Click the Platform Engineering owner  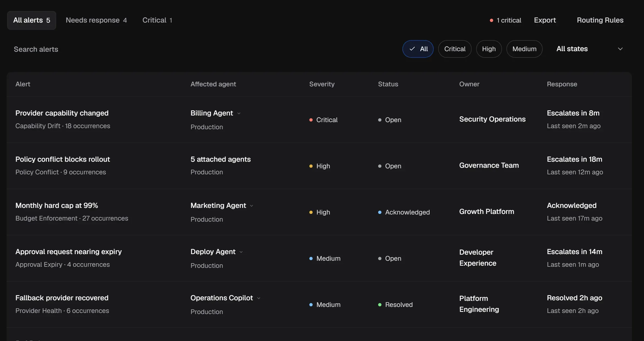pyautogui.click(x=479, y=304)
